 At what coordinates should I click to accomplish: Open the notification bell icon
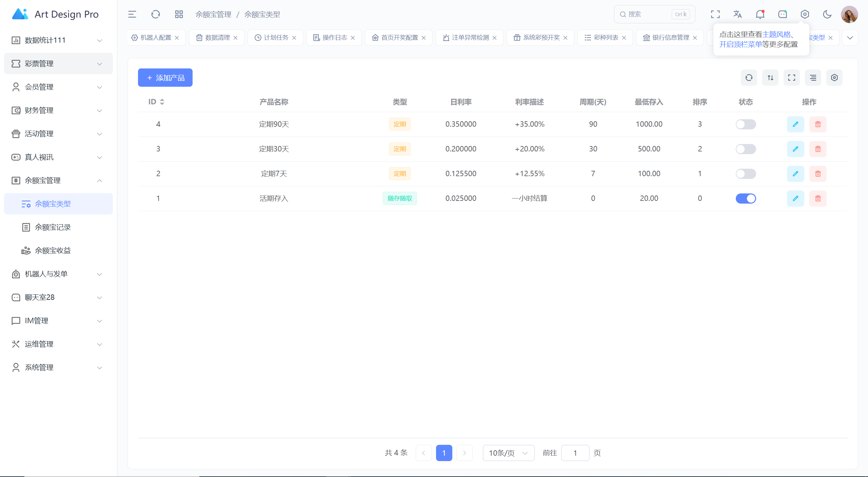(760, 14)
